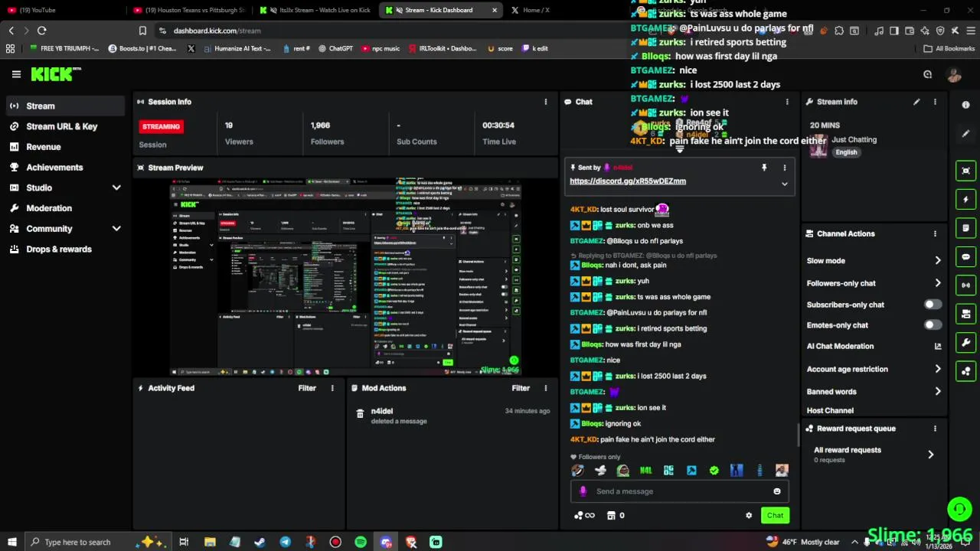This screenshot has height=551, width=980.
Task: Click the Stream Preview thumbnail
Action: [x=345, y=277]
